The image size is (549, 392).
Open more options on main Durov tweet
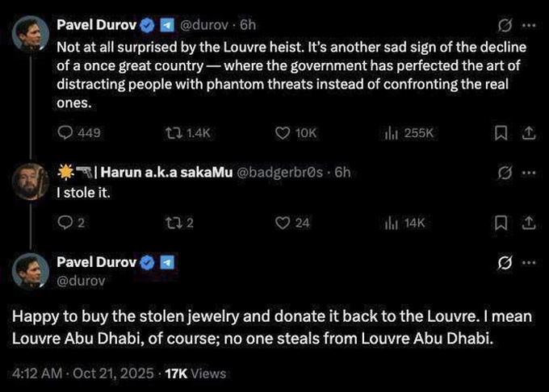click(529, 262)
